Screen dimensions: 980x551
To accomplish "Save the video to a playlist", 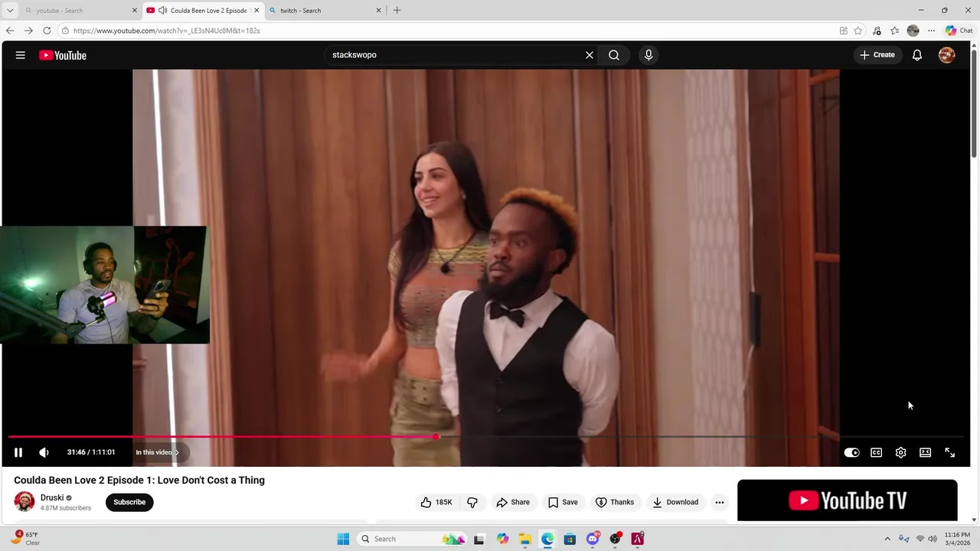I will (563, 502).
